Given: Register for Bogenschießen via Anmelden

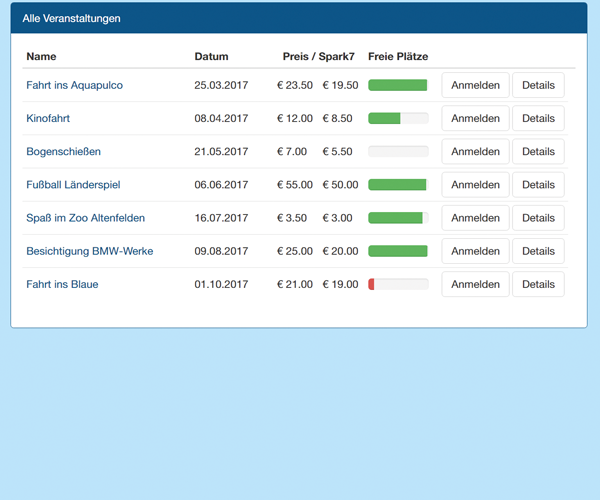Looking at the screenshot, I should pos(475,151).
